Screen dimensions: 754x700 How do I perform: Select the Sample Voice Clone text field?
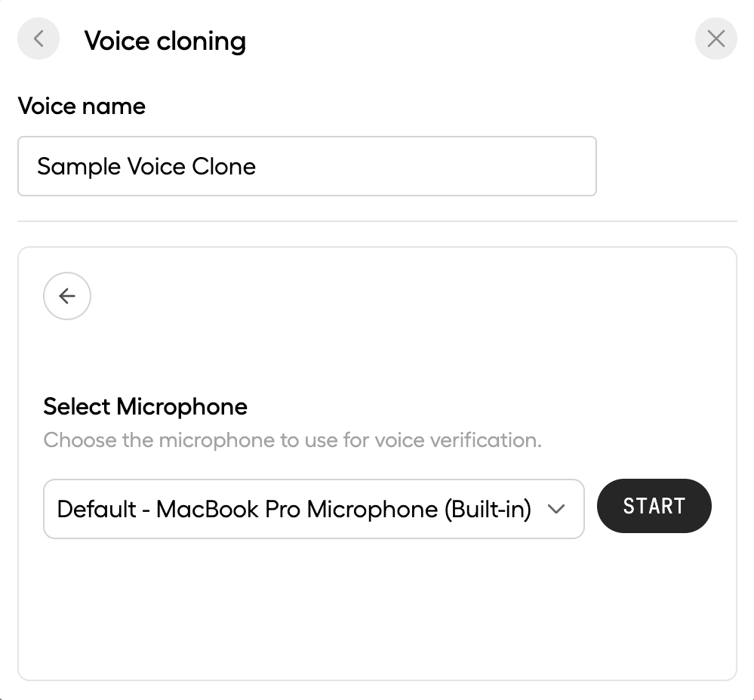(x=306, y=166)
